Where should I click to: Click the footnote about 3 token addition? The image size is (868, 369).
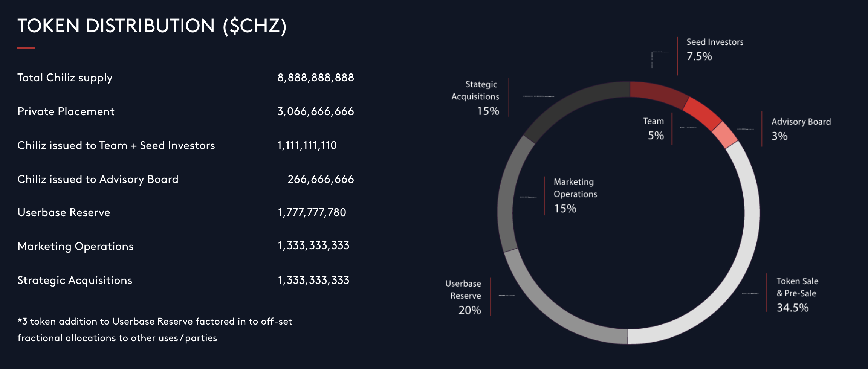[154, 329]
